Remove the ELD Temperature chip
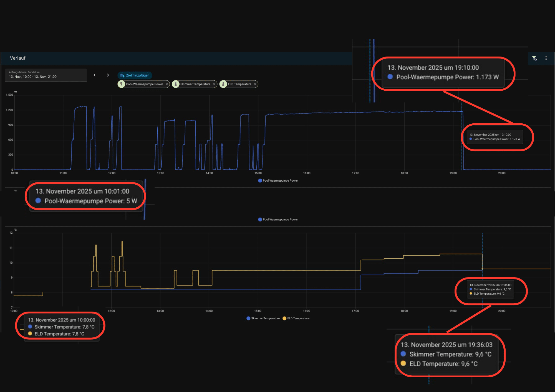This screenshot has width=555, height=392. click(255, 84)
